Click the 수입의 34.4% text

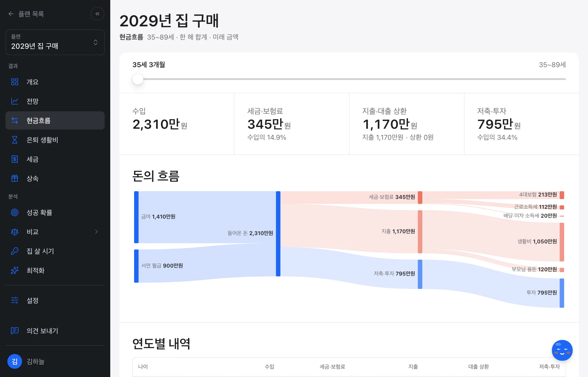pos(497,137)
